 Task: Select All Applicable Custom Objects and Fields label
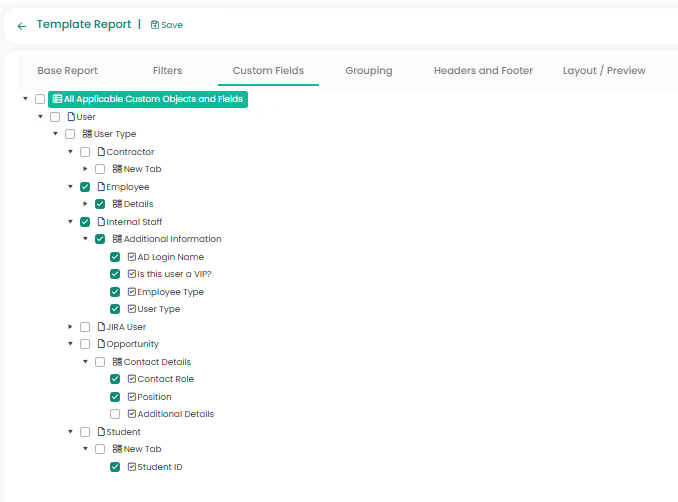pos(153,99)
